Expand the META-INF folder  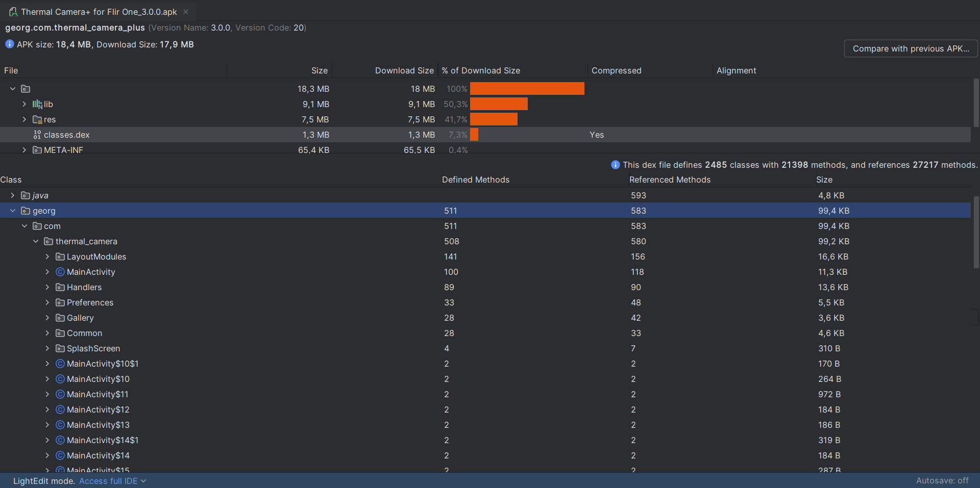(x=24, y=150)
